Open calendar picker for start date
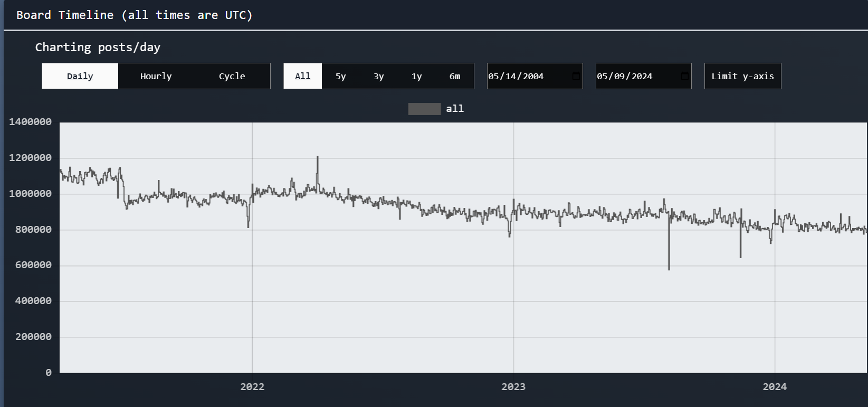Viewport: 868px width, 407px height. point(576,76)
